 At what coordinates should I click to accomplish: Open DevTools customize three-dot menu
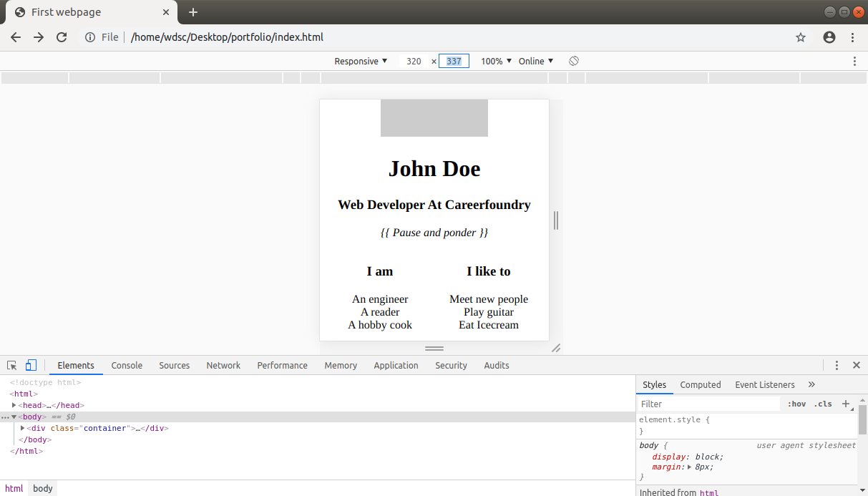[837, 365]
